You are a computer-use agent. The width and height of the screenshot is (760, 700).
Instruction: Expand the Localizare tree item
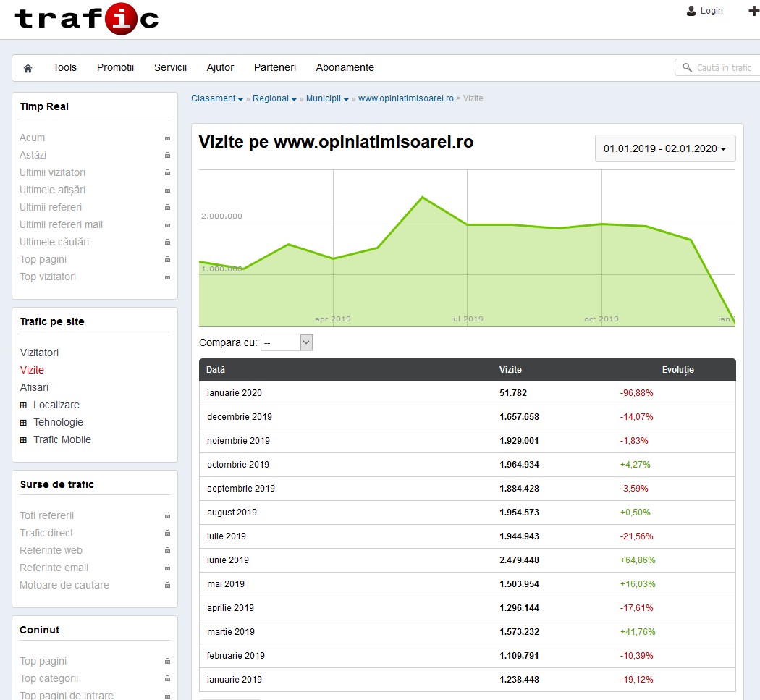tap(23, 405)
